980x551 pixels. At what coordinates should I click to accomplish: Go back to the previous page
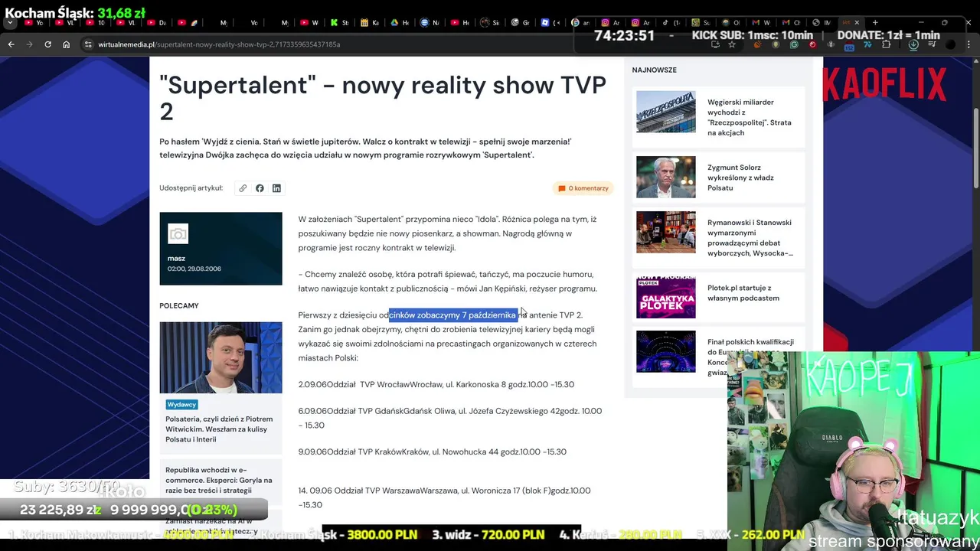point(11,44)
